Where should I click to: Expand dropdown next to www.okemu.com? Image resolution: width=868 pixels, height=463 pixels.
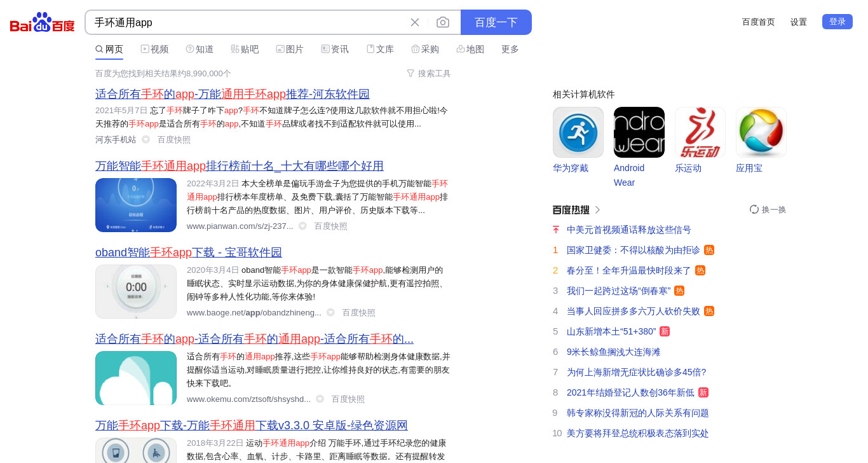pos(320,399)
